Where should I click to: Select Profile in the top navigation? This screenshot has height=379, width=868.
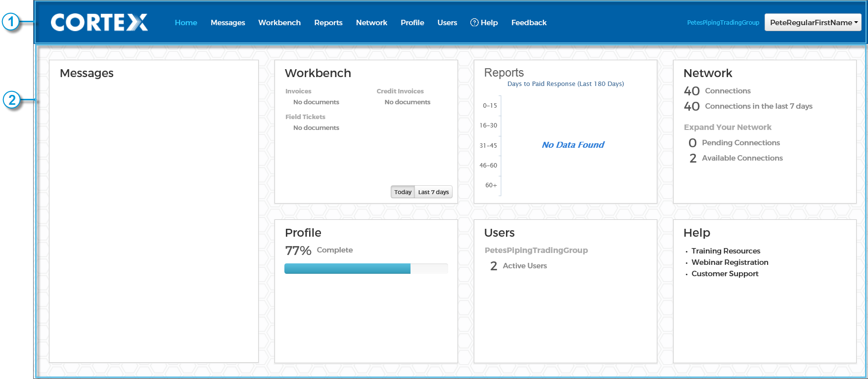pyautogui.click(x=412, y=23)
